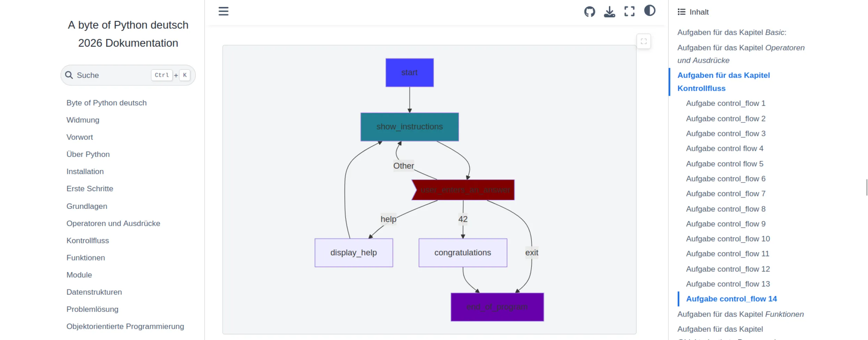Open the Module chapter
The image size is (868, 340).
[x=79, y=275]
